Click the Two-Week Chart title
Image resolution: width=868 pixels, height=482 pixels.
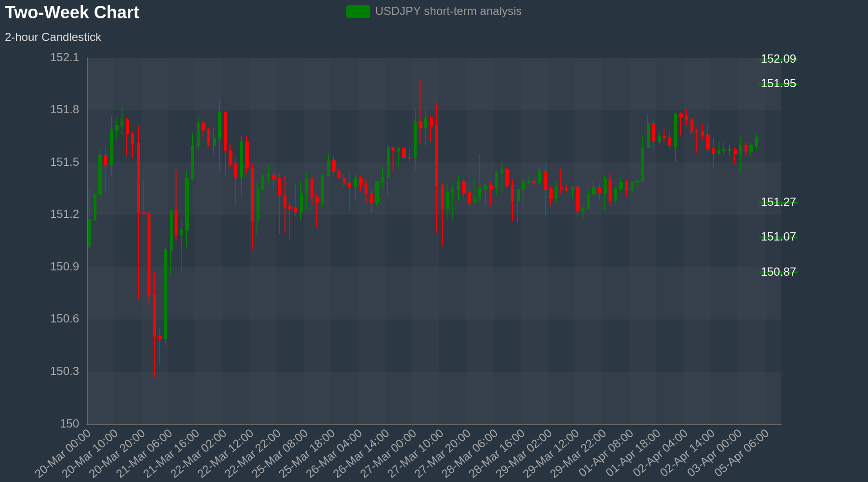[72, 13]
